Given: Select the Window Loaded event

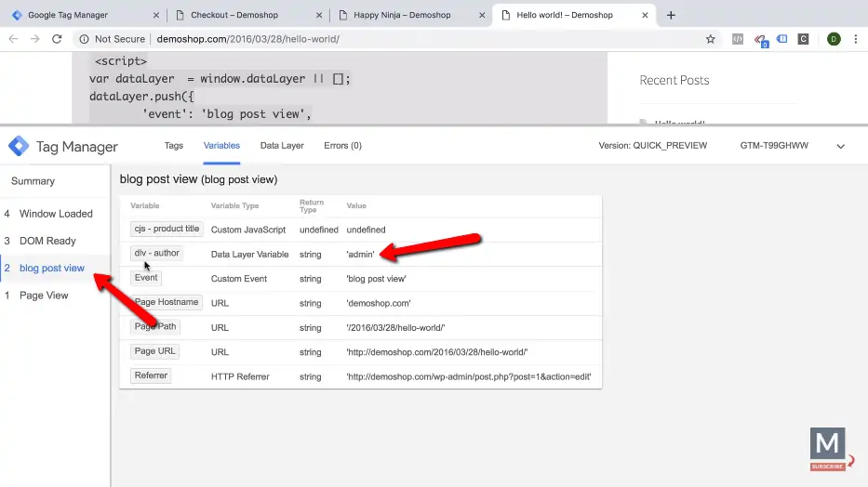Looking at the screenshot, I should (x=56, y=214).
